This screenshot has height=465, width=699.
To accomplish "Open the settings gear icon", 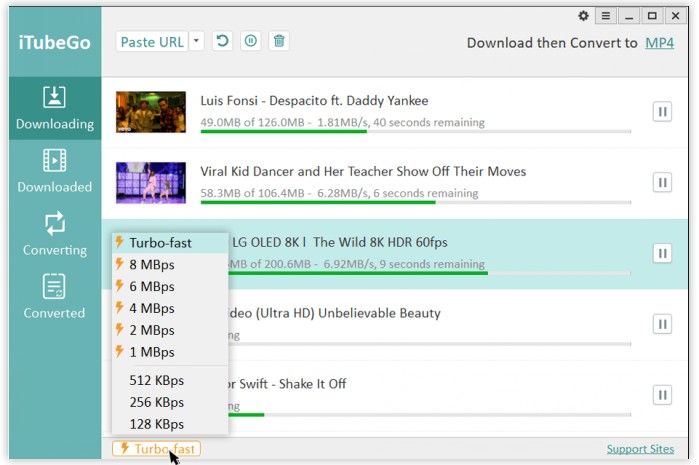I will click(x=583, y=16).
